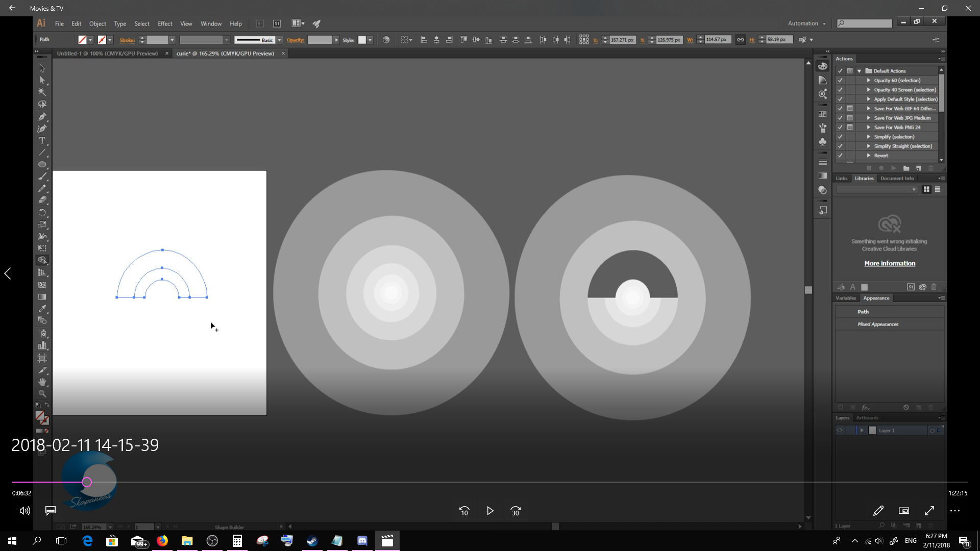980x551 pixels.
Task: Open the volume control
Action: [24, 511]
